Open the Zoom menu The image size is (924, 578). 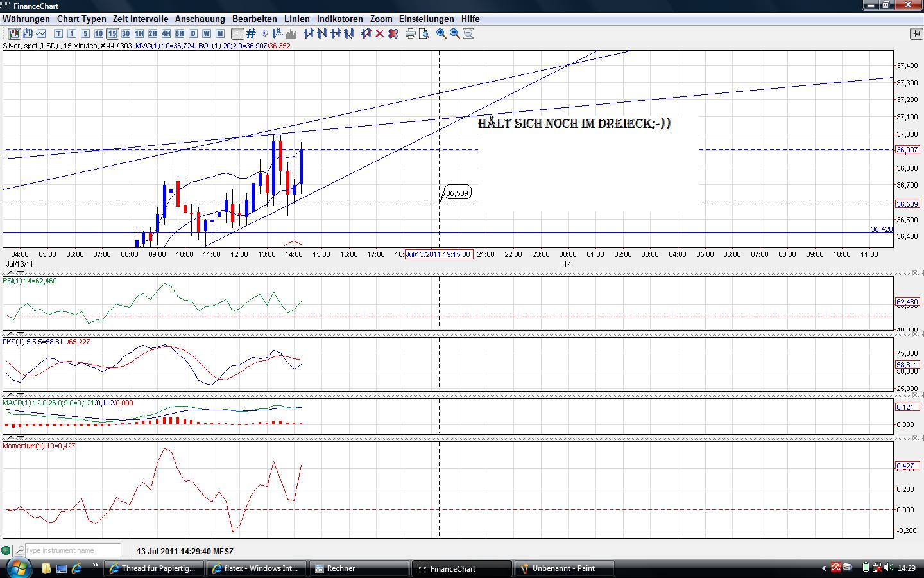click(x=381, y=19)
